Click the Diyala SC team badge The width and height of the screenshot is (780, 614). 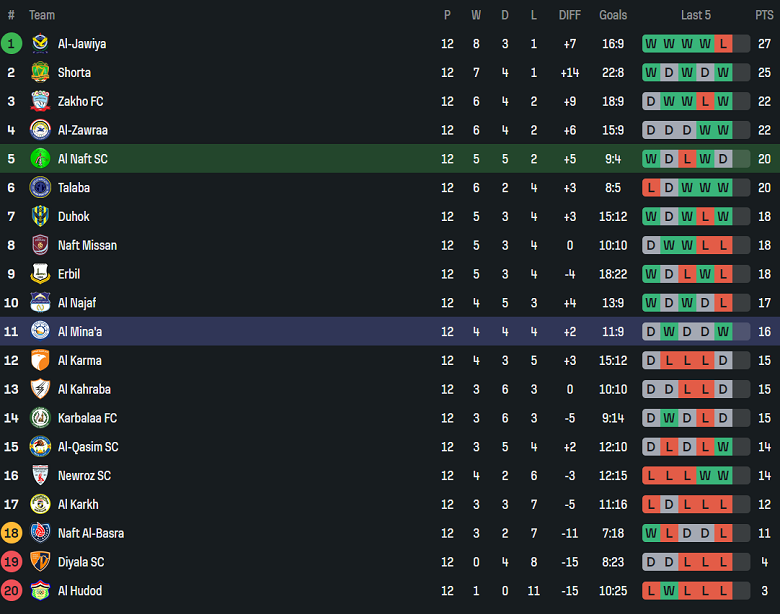point(40,562)
